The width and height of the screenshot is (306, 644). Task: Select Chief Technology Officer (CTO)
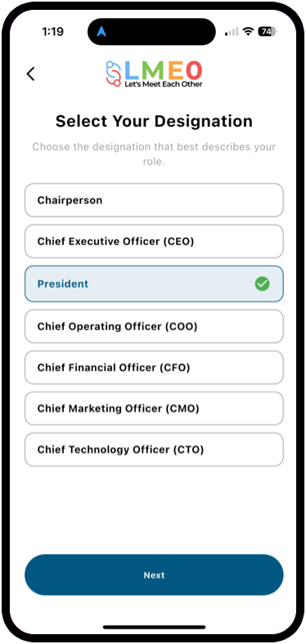point(155,449)
